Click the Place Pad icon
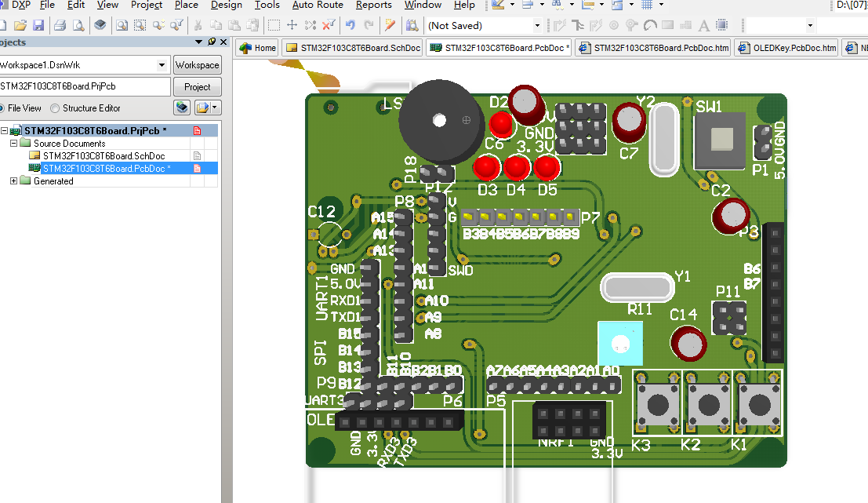868x503 pixels. click(614, 25)
